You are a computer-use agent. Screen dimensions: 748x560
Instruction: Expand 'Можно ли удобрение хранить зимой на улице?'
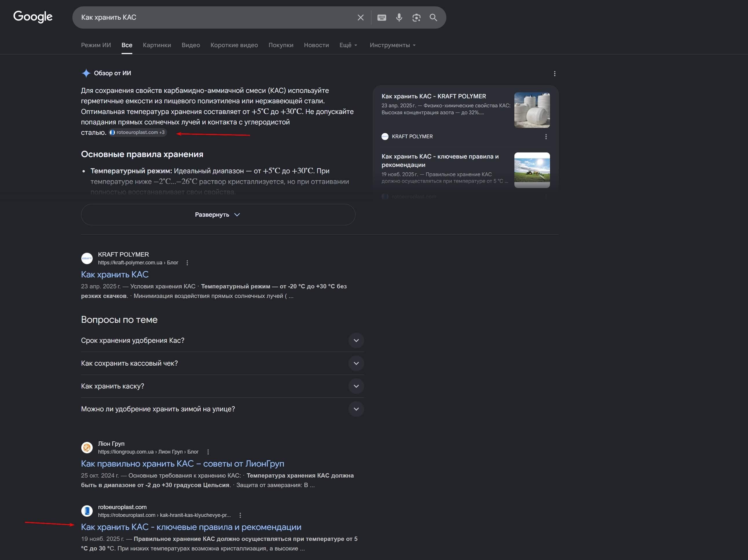223,409
